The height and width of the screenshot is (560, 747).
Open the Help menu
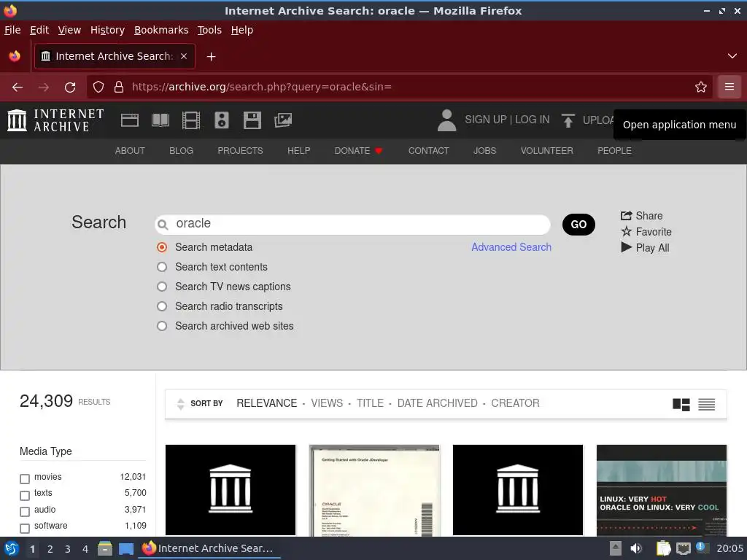[242, 30]
